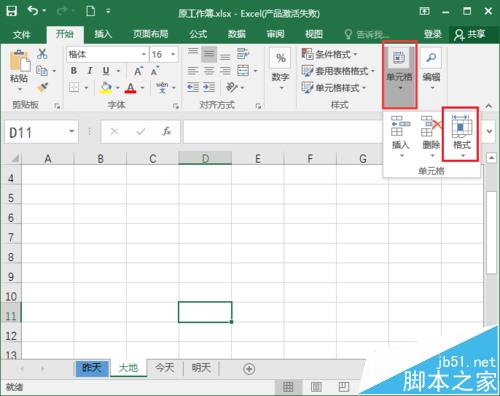Click in the formula bar
This screenshot has height=396, width=500.
(283, 132)
